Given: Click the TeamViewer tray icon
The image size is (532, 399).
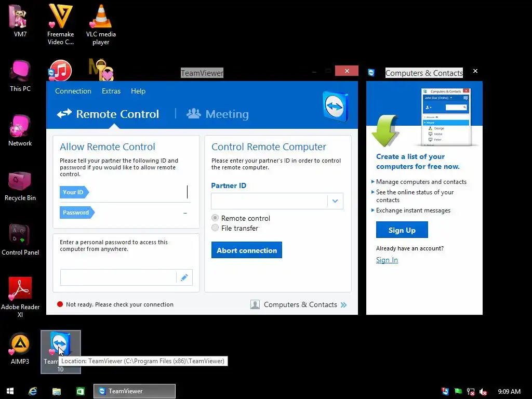Looking at the screenshot, I should pos(445,391).
